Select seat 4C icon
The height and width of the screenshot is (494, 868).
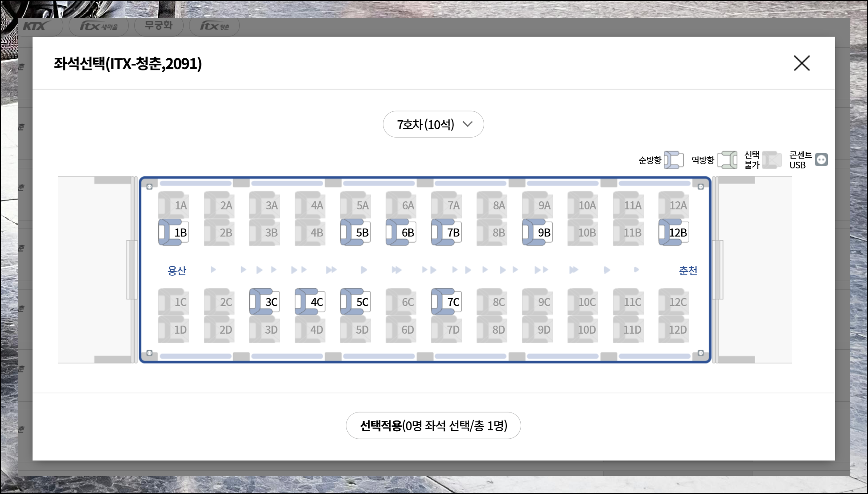pyautogui.click(x=310, y=302)
